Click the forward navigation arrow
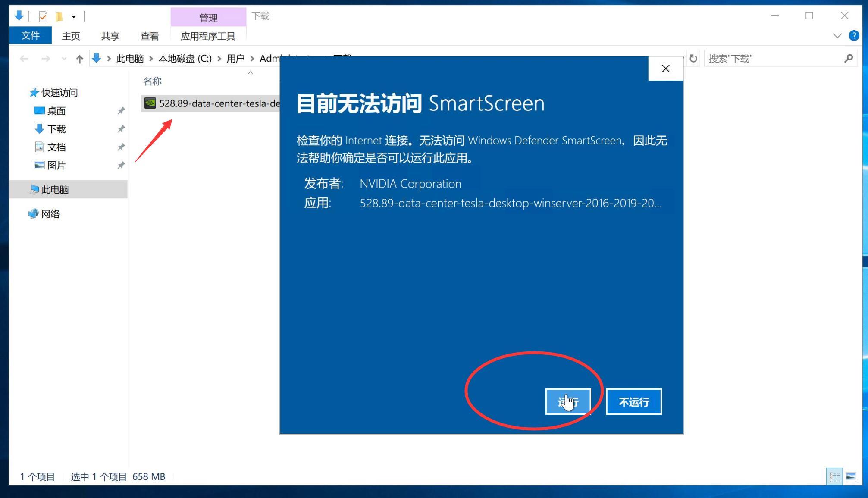 coord(45,59)
